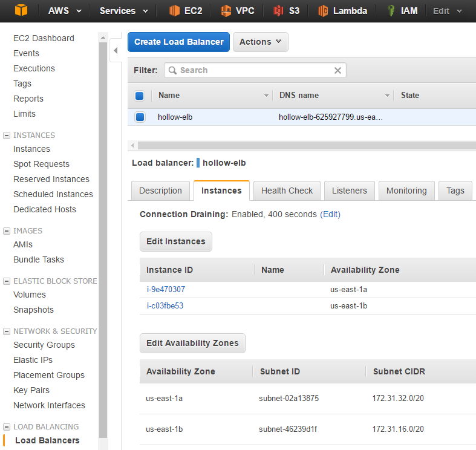Viewport: 476px width, 450px height.
Task: Collapse the left navigation pane arrow
Action: click(116, 50)
